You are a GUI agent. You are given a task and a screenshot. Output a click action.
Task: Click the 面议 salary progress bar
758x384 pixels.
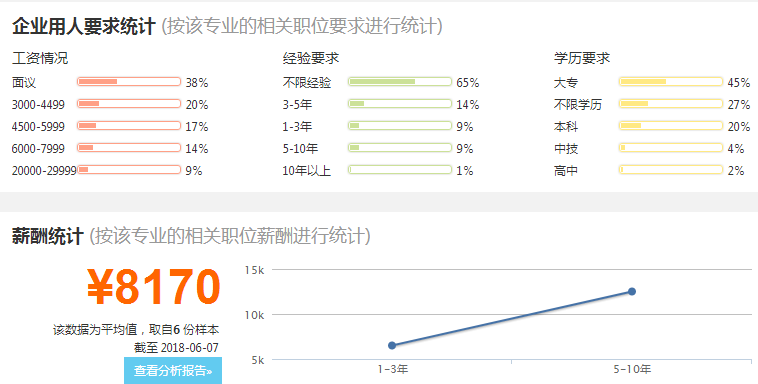coord(129,82)
